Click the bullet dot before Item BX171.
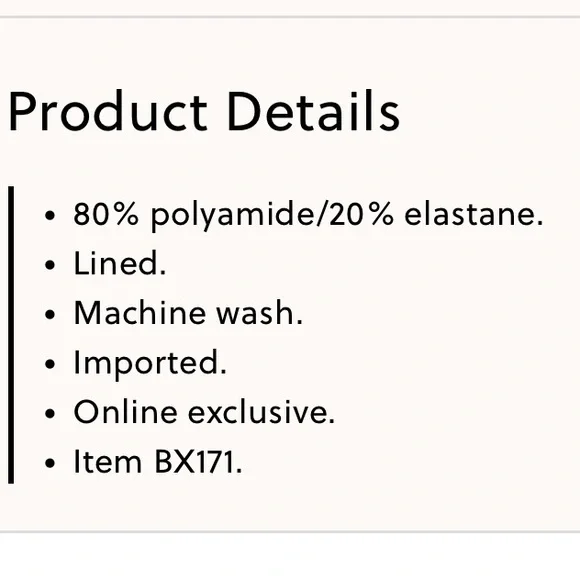Image resolution: width=580 pixels, height=580 pixels. [50, 463]
